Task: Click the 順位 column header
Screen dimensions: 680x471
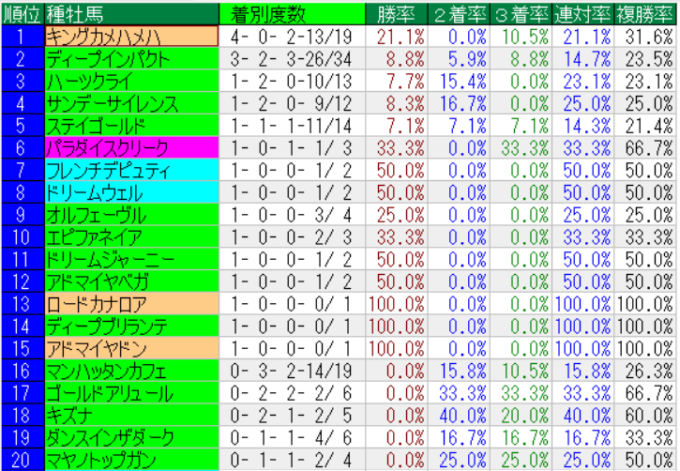Action: [x=22, y=13]
